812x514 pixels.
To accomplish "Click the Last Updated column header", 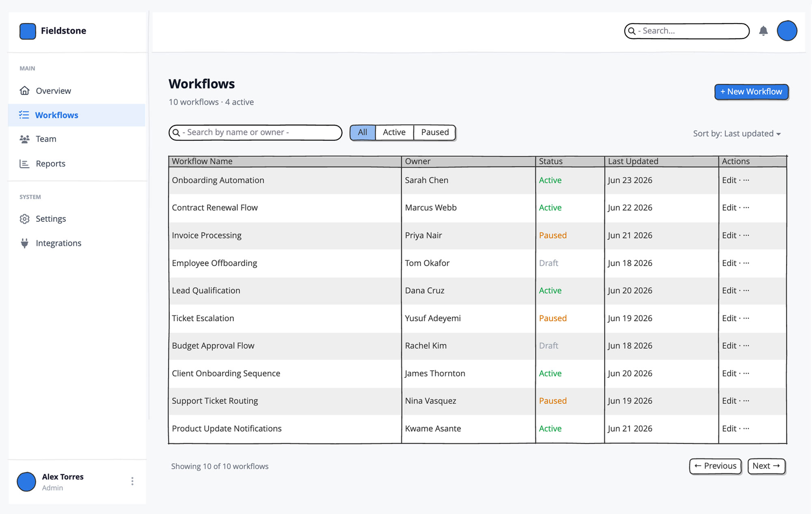I will (x=661, y=161).
